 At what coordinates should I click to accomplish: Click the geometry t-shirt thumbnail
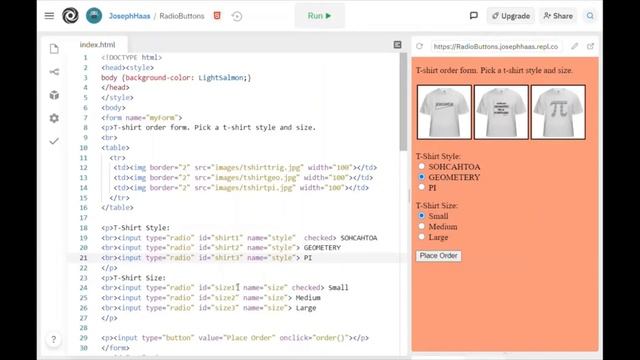pyautogui.click(x=501, y=112)
